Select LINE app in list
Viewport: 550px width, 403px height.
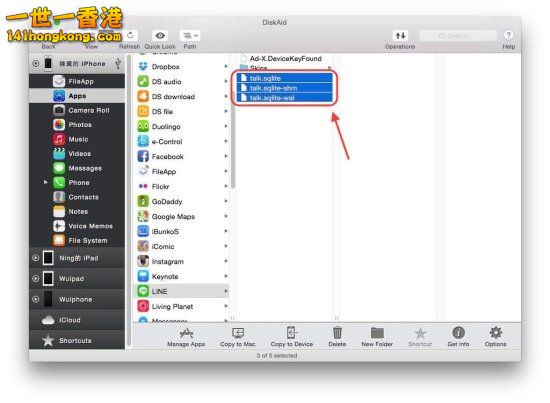tap(182, 291)
